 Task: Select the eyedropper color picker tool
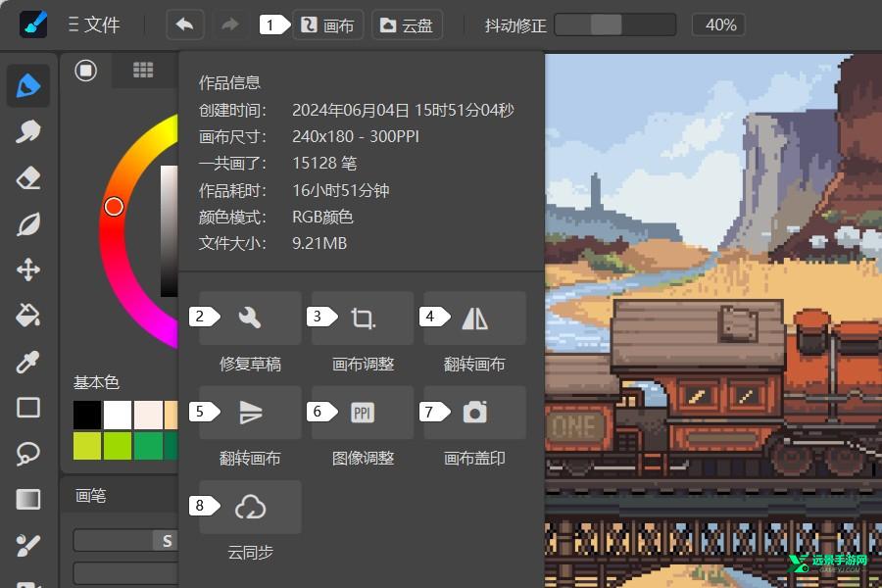click(x=28, y=362)
